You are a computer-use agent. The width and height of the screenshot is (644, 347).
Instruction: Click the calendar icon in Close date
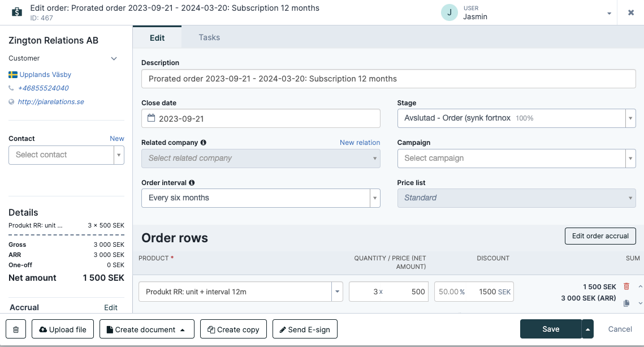(x=151, y=118)
